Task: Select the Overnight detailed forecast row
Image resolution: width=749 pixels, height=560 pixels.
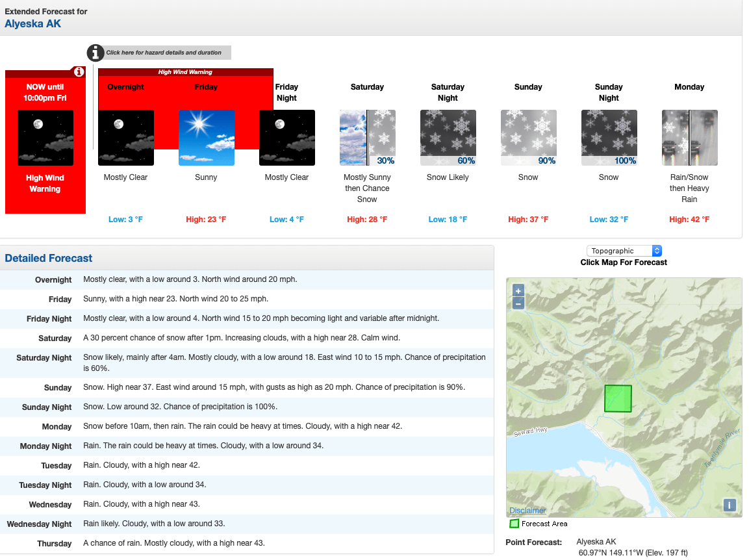Action: click(247, 279)
